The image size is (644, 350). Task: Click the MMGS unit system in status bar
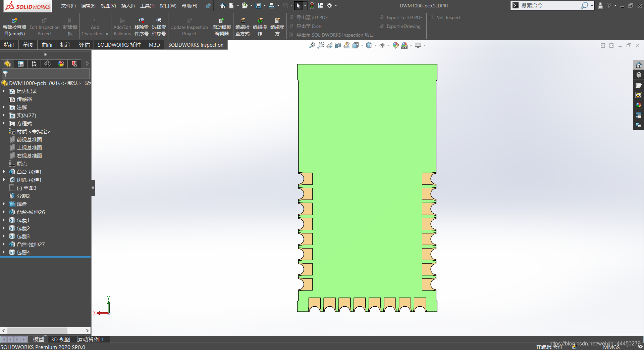[x=611, y=347]
